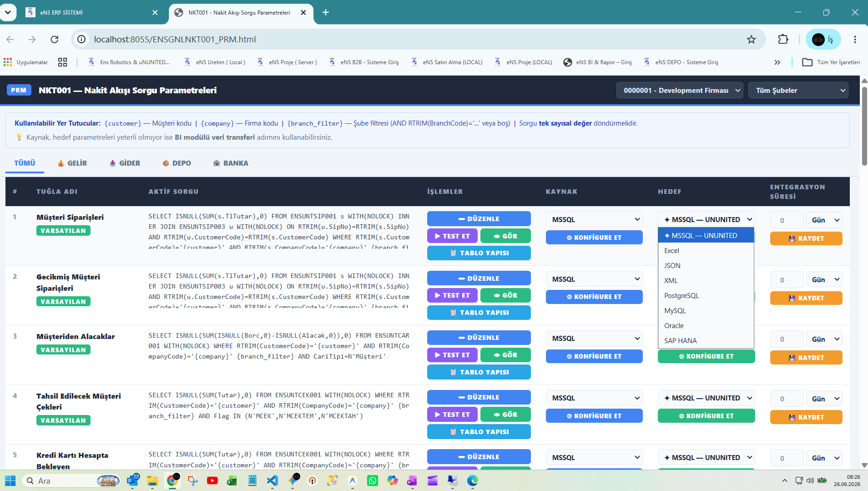Open the company selector 0000001 - Development Firması

pyautogui.click(x=680, y=90)
